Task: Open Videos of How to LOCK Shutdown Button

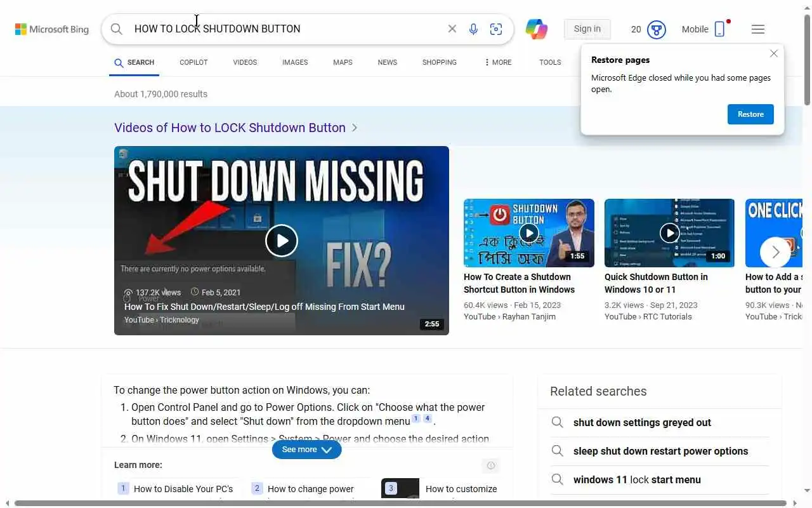Action: coord(230,128)
